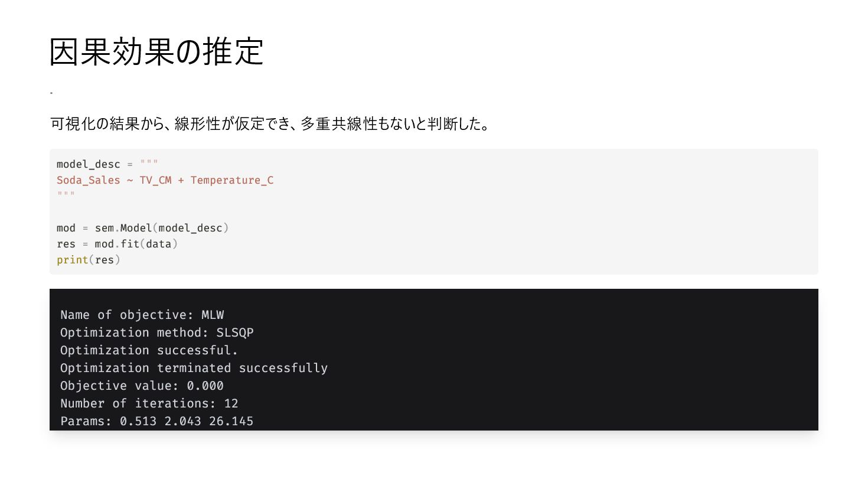The height and width of the screenshot is (489, 868).
Task: Click the 'Optimization successful.' output line
Action: [149, 350]
